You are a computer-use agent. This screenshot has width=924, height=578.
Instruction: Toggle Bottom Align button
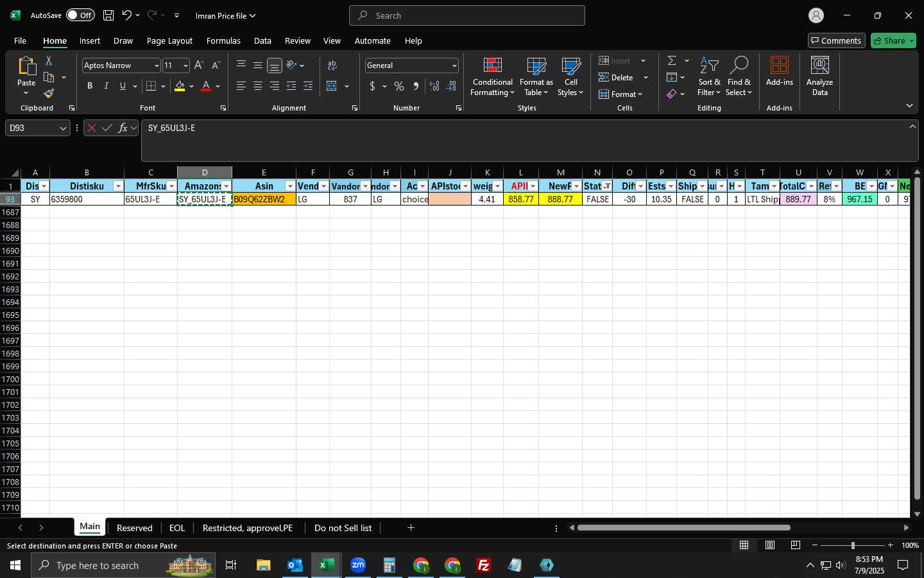[x=274, y=66]
